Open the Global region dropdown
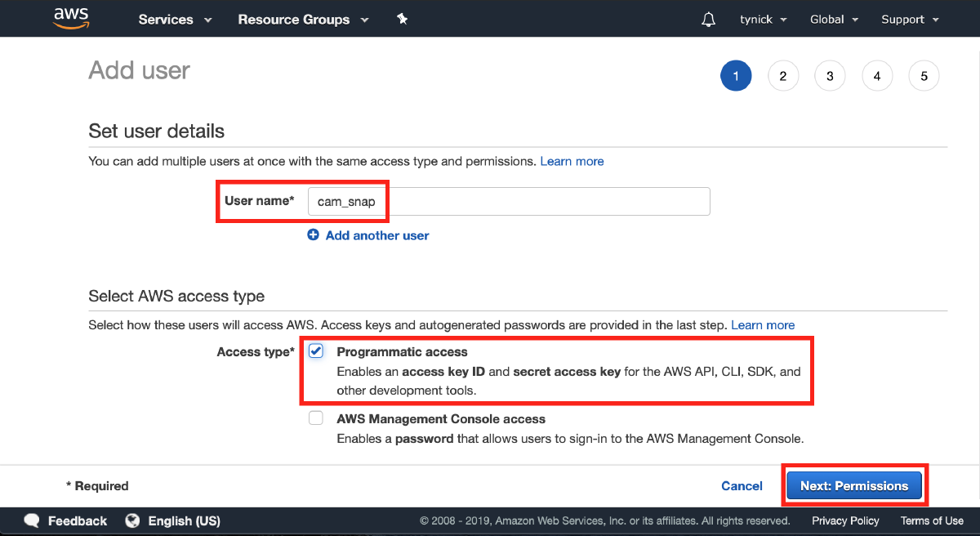Viewport: 980px width, 536px height. click(835, 20)
